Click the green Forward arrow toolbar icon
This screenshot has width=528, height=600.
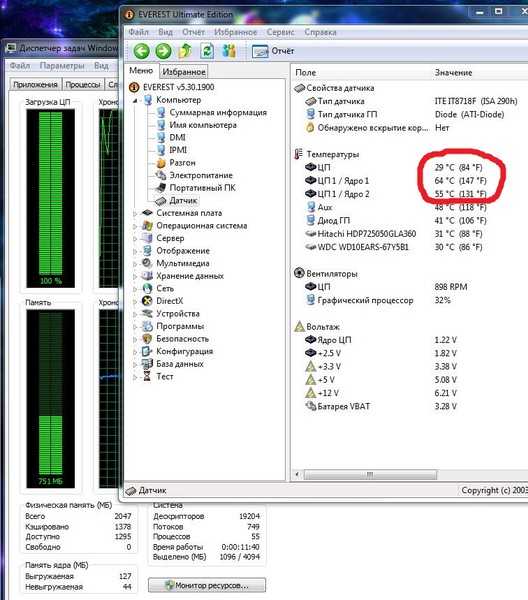tap(163, 51)
